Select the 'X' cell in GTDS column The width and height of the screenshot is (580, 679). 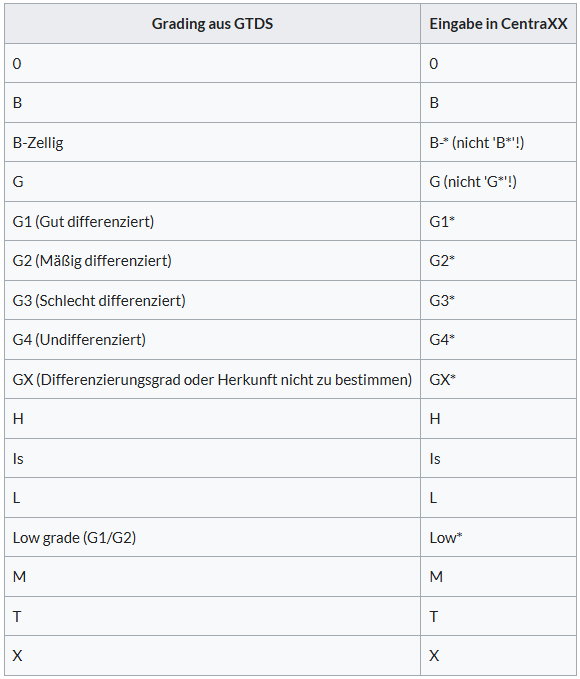tap(212, 655)
